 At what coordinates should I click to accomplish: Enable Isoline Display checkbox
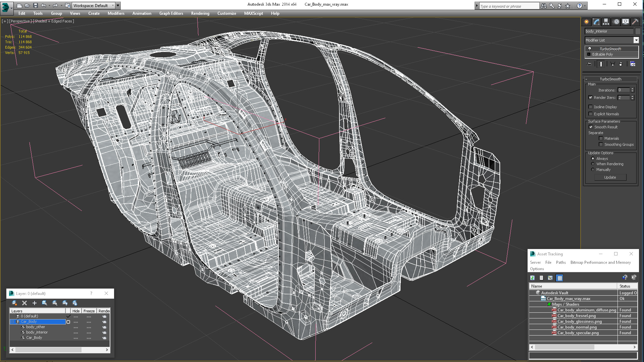(590, 107)
